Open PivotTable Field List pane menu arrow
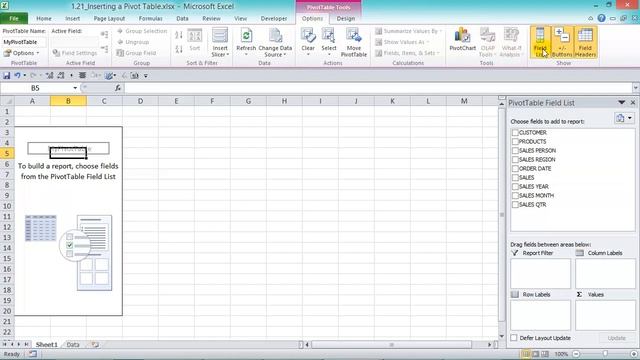 621,102
